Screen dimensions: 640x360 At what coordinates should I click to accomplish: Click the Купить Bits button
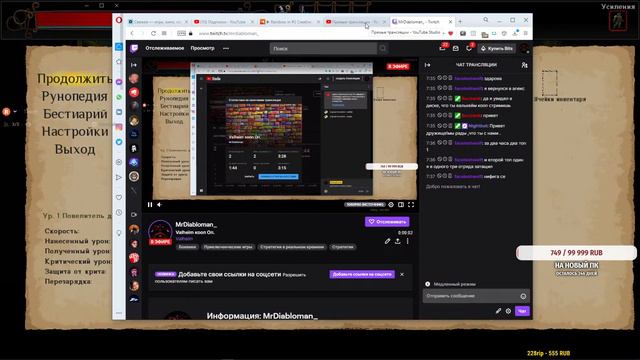tap(497, 49)
